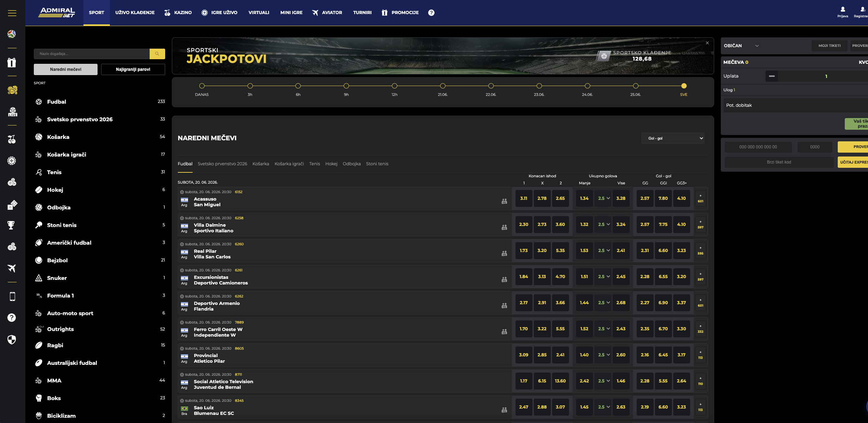Click the Tenis racket icon in sport list
This screenshot has width=868, height=423.
click(39, 172)
